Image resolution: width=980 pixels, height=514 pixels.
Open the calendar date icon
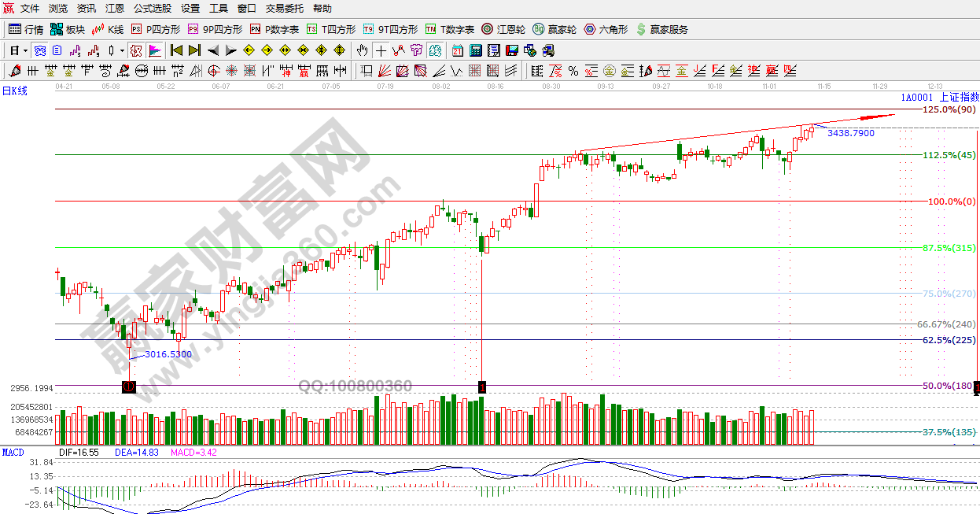458,50
